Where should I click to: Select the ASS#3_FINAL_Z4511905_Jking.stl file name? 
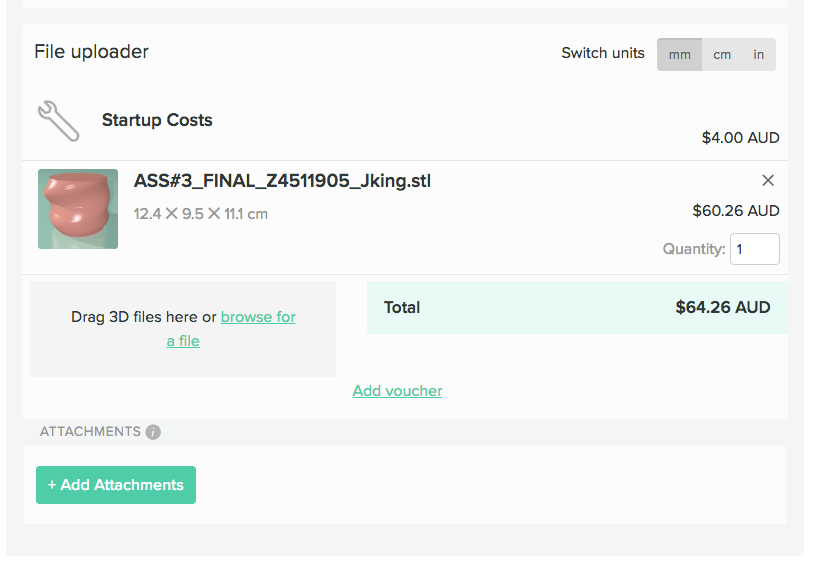pyautogui.click(x=283, y=181)
